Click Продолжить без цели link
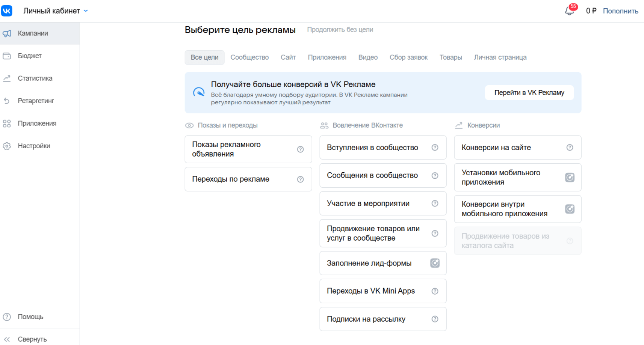The width and height of the screenshot is (644, 345). coord(340,30)
